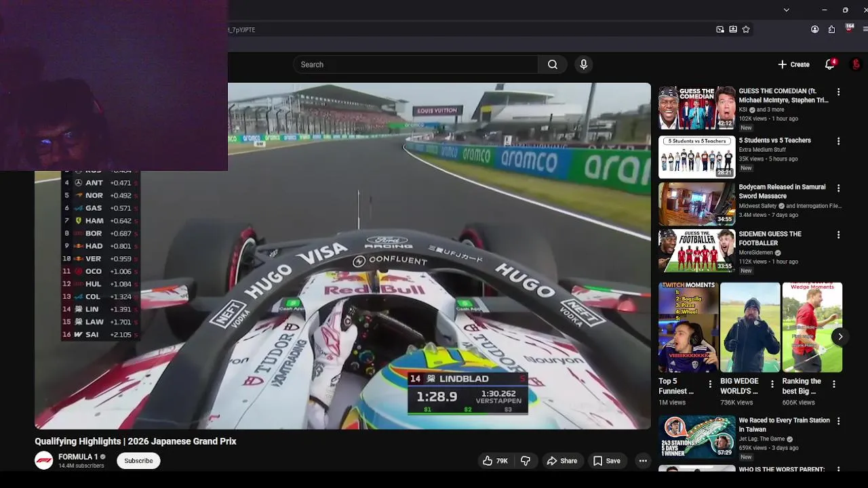Open more actions ellipsis beside Save
This screenshot has width=868, height=488.
coord(643,461)
